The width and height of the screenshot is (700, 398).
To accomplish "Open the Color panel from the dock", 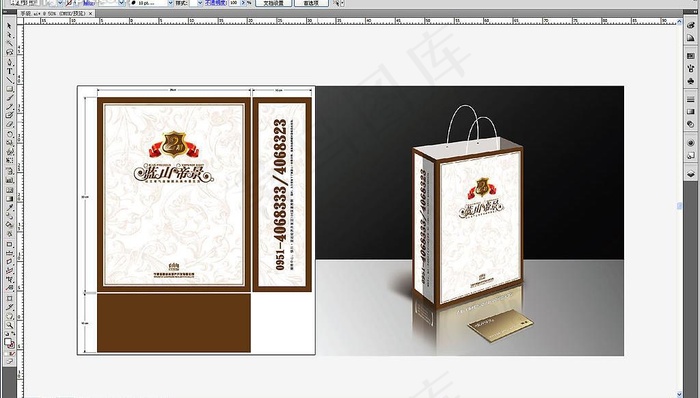I will click(x=691, y=25).
